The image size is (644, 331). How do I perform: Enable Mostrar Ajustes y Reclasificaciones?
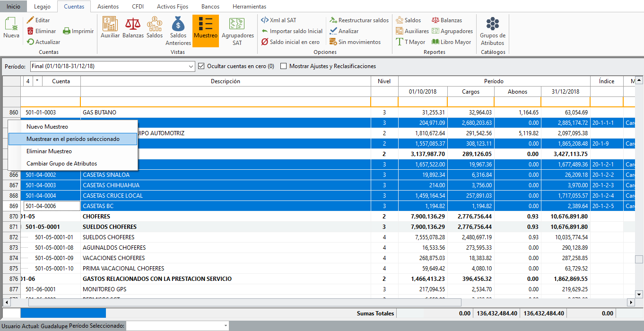click(x=284, y=66)
